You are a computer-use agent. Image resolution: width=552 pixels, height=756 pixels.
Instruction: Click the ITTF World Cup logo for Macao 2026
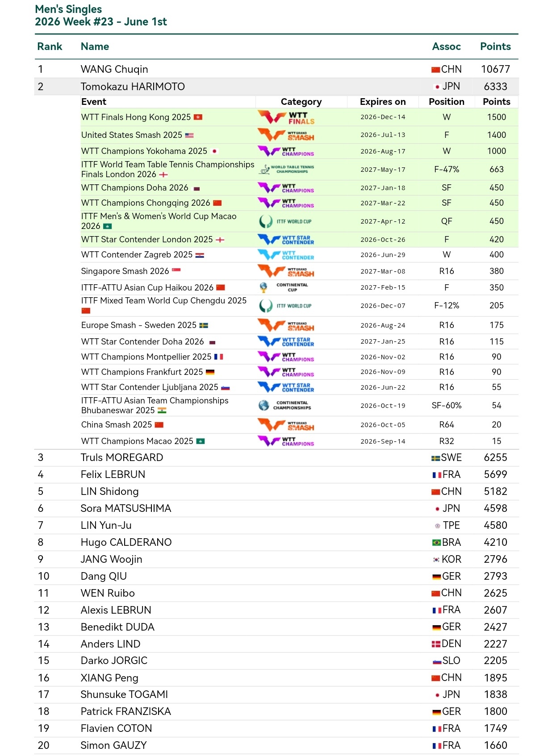click(286, 221)
